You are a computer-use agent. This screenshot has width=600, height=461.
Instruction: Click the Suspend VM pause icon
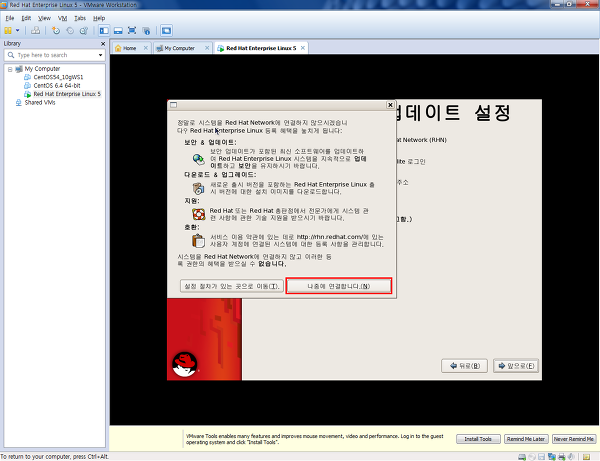click(8, 31)
